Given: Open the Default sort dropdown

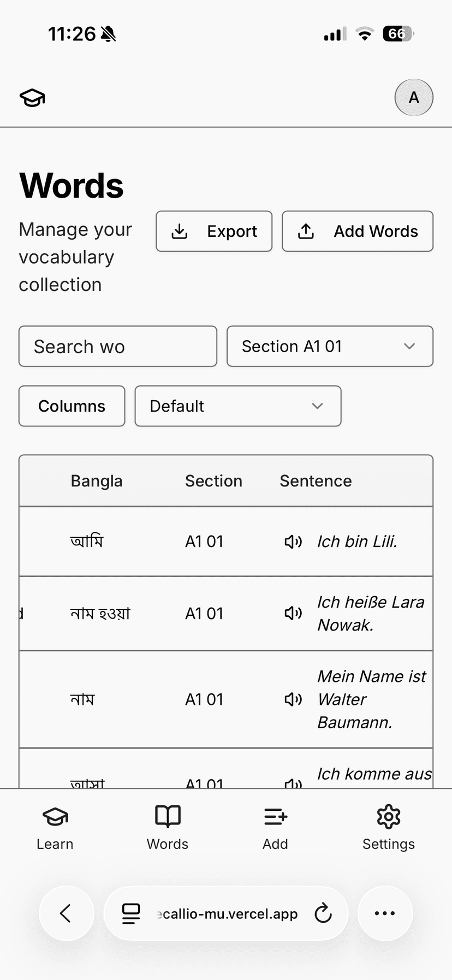Looking at the screenshot, I should pos(237,406).
